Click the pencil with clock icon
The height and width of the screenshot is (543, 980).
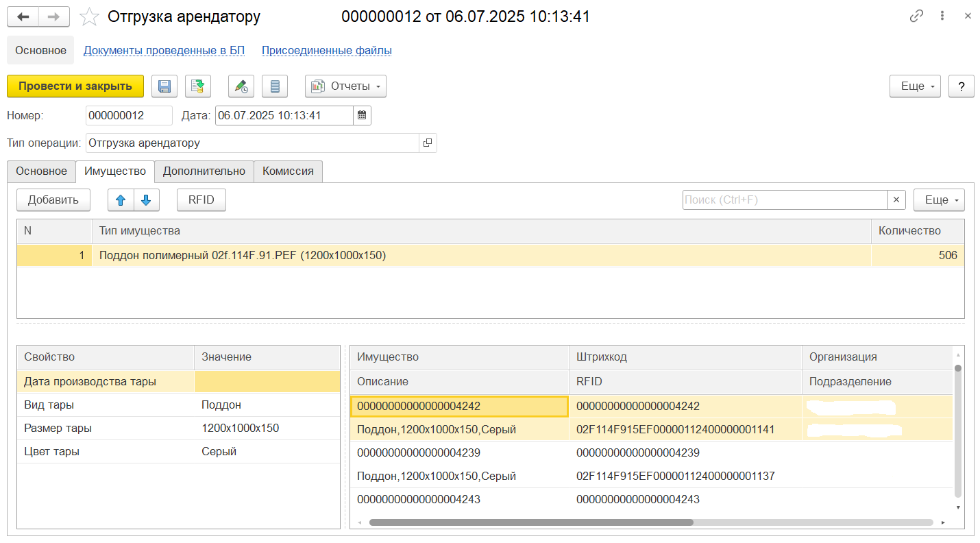241,86
